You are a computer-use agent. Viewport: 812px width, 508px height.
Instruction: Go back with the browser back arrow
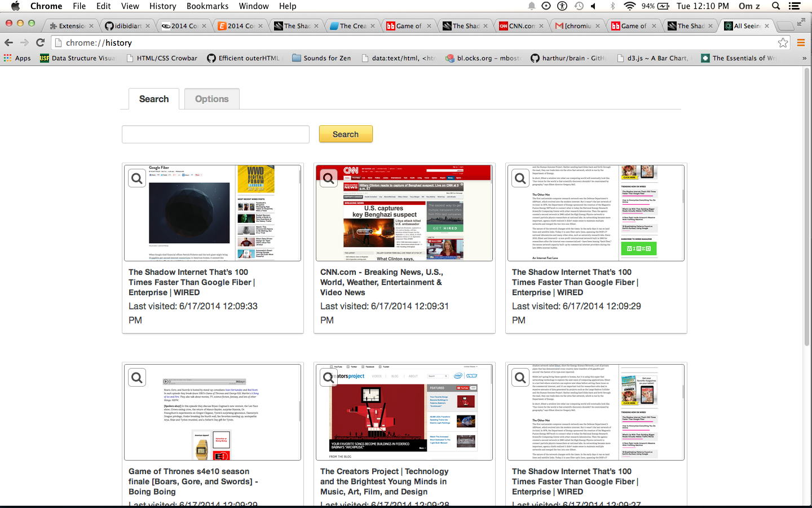8,42
